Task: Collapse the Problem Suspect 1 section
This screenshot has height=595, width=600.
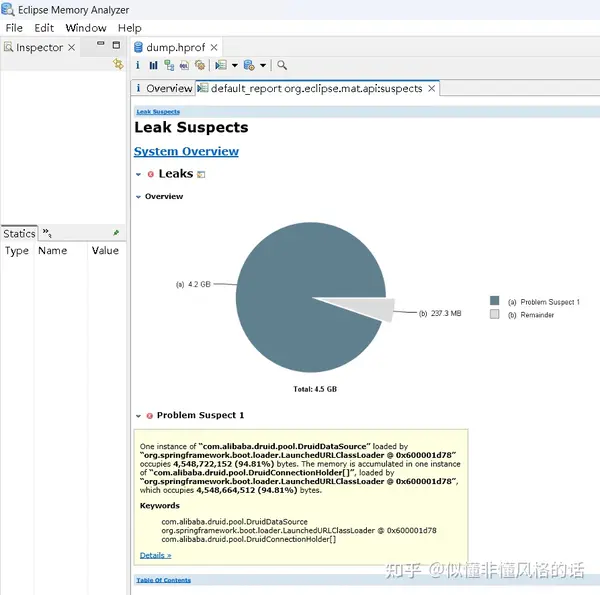Action: [139, 416]
